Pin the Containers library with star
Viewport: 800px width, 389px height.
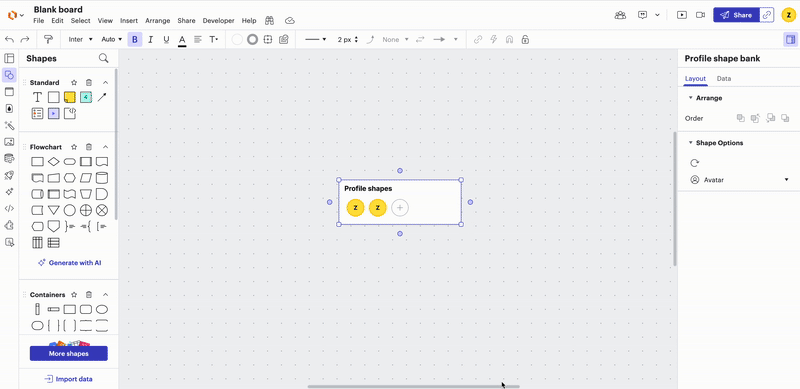[74, 295]
